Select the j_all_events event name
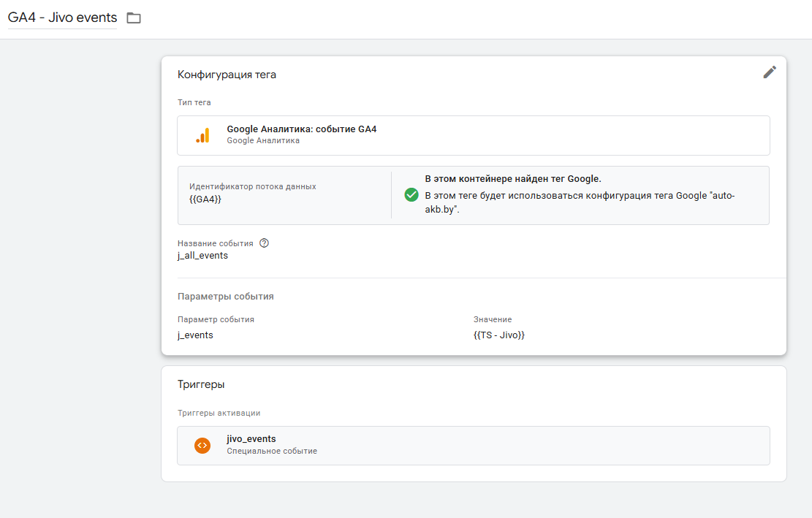The width and height of the screenshot is (812, 518). coord(202,256)
